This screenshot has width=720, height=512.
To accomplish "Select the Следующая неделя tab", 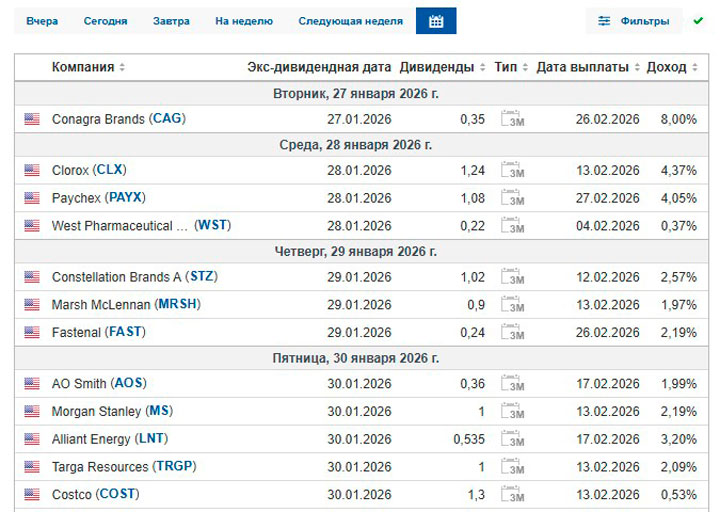I will point(350,21).
